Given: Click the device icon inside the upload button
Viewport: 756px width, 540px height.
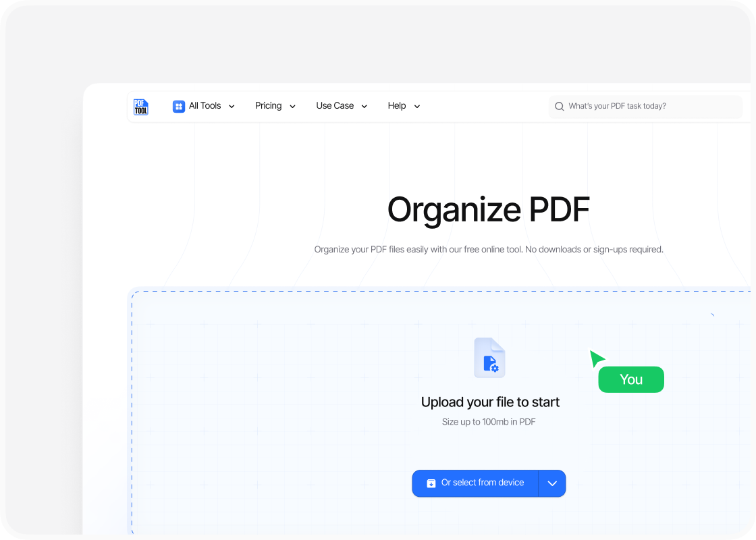Looking at the screenshot, I should tap(431, 483).
